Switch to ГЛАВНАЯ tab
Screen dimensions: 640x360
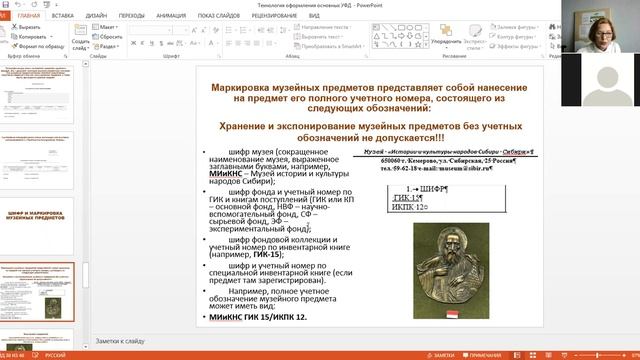tap(29, 16)
